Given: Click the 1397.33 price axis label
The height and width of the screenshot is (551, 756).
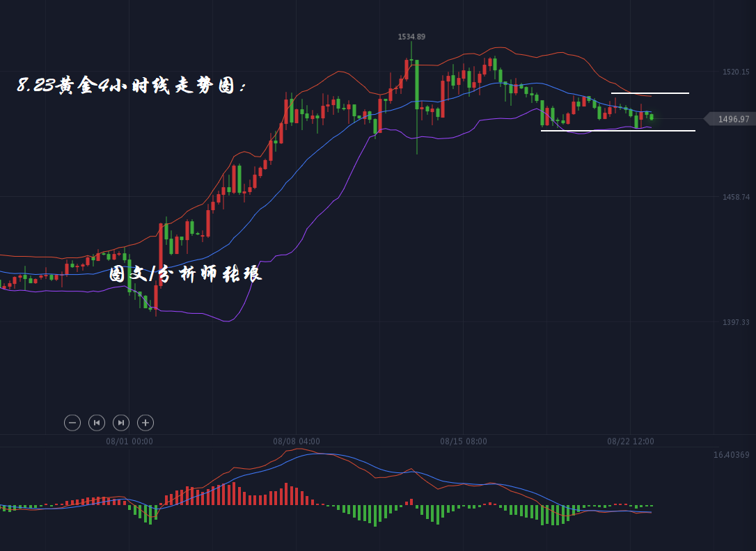Looking at the screenshot, I should (736, 322).
